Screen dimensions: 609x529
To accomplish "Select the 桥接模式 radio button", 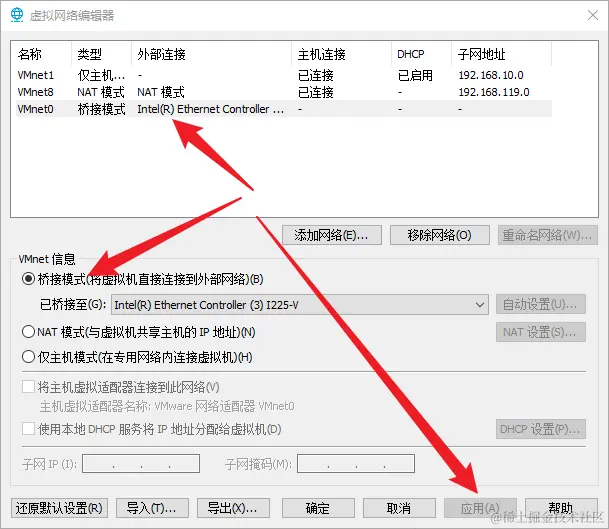I will [x=28, y=279].
